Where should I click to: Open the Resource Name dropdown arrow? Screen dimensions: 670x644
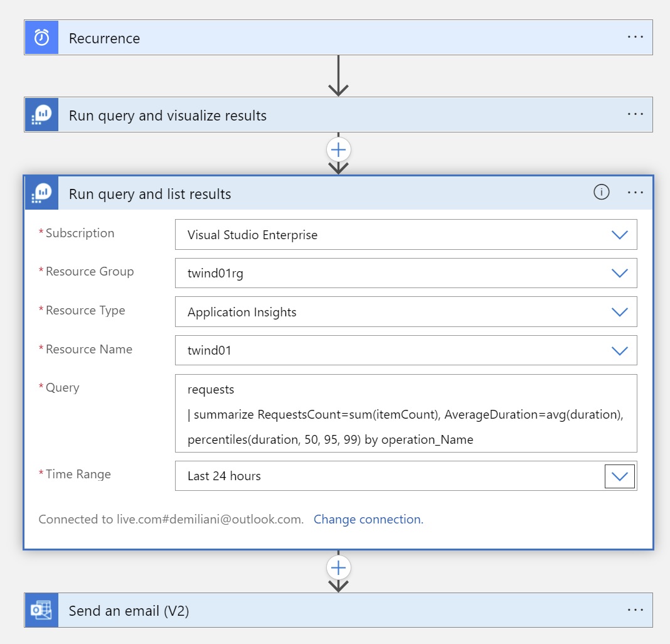pyautogui.click(x=619, y=351)
